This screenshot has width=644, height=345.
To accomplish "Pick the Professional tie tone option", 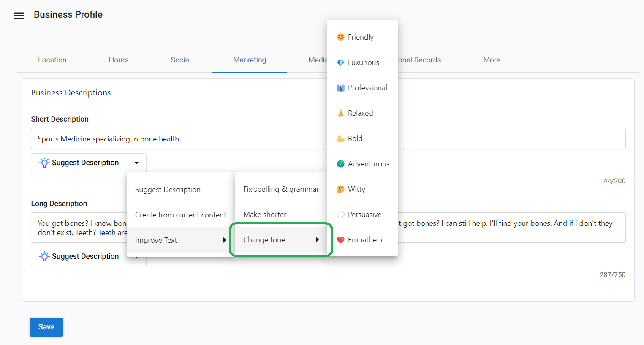I will [x=367, y=88].
